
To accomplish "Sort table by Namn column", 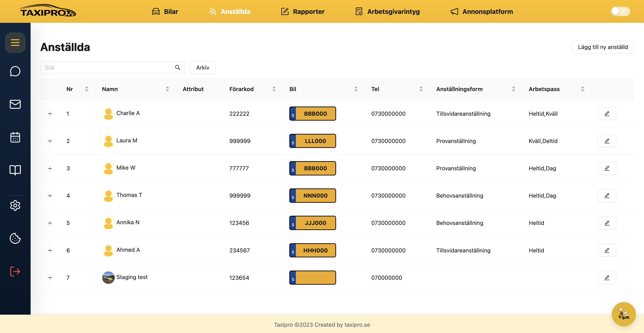I will (167, 89).
